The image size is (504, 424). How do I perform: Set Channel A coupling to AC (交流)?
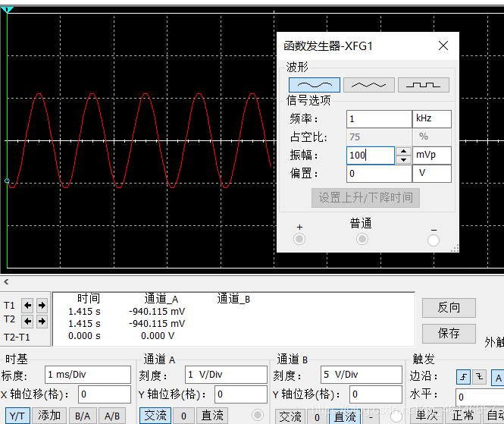(155, 416)
